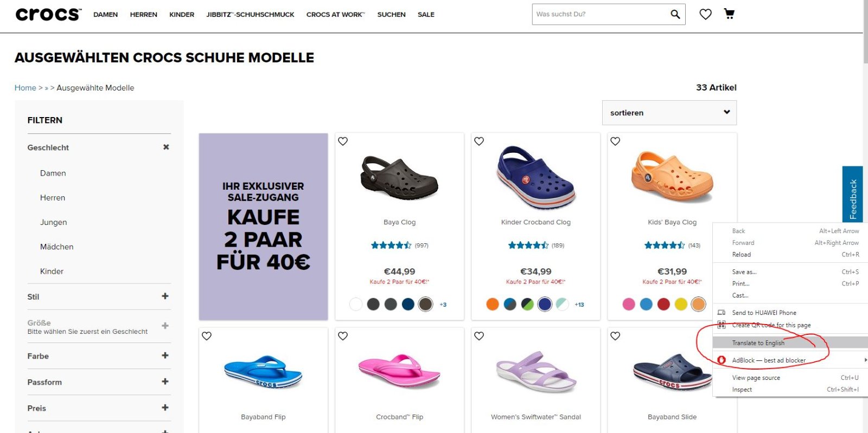Click the Was suchst Du search field
868x433 pixels.
599,14
